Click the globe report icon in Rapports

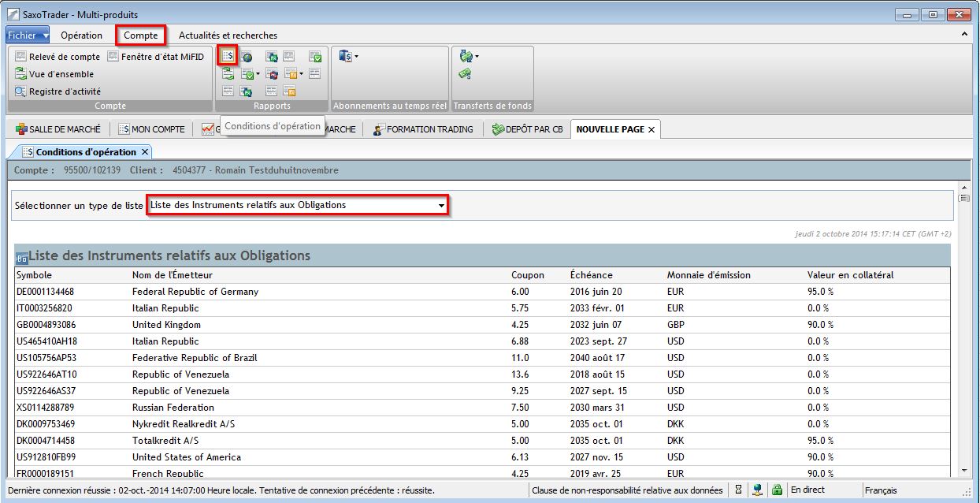click(x=247, y=57)
